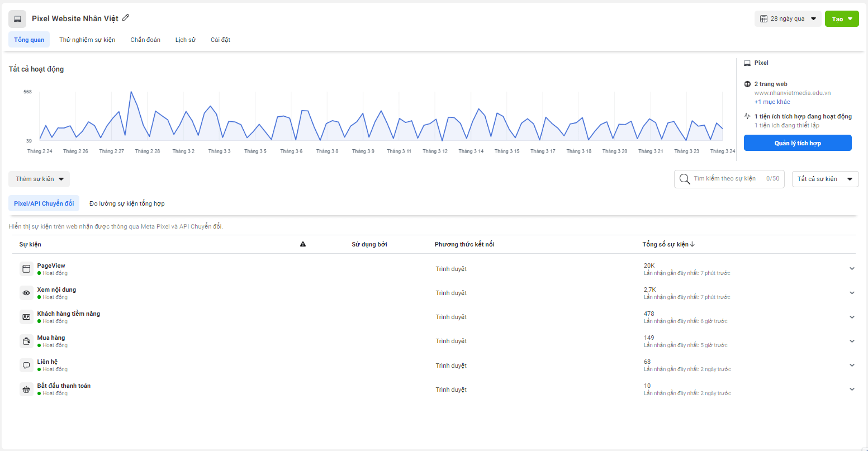
Task: Expand the PageView event row
Action: click(x=852, y=269)
